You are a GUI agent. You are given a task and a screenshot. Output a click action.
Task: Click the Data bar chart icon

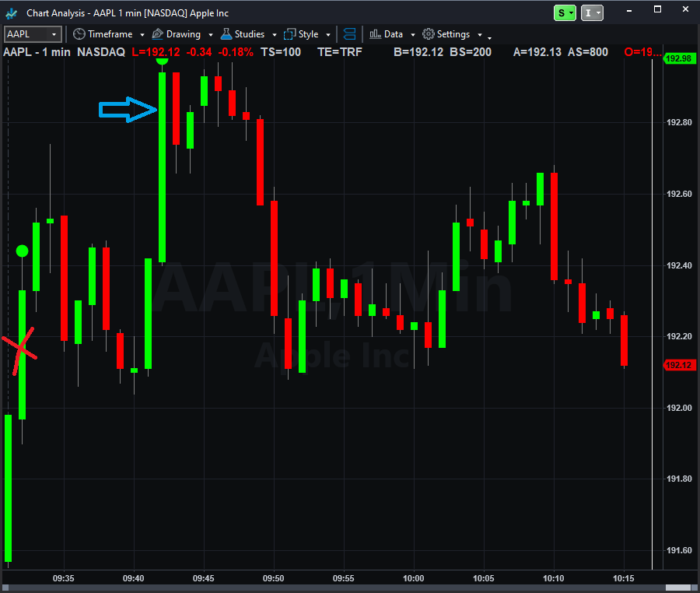point(376,34)
